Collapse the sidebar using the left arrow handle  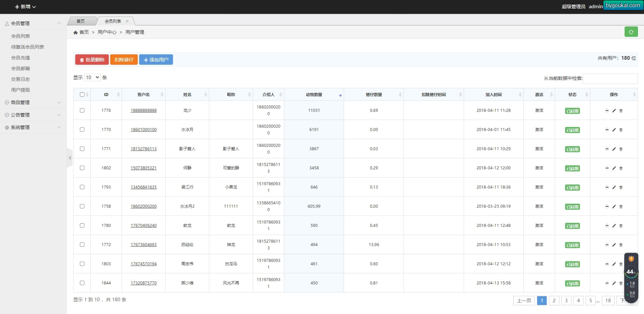pyautogui.click(x=69, y=158)
